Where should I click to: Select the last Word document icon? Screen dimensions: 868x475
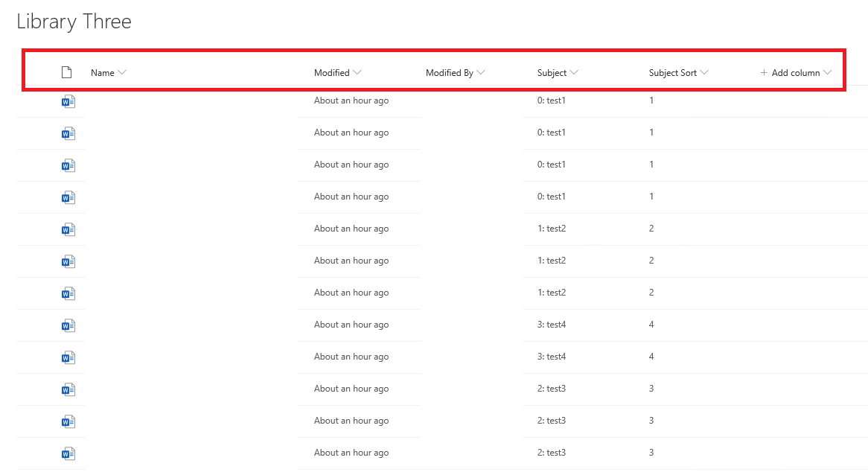point(68,453)
